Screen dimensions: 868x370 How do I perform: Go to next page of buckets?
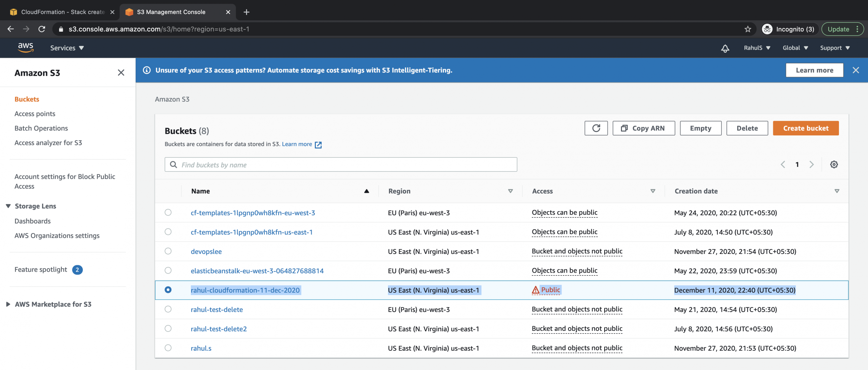[x=811, y=164]
